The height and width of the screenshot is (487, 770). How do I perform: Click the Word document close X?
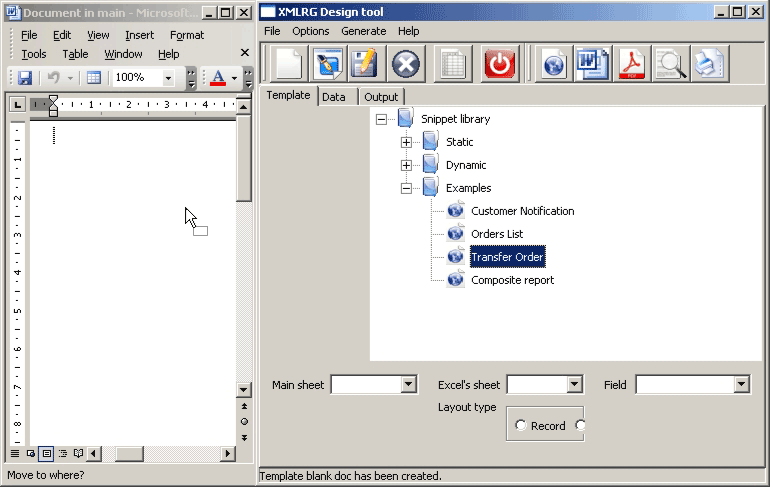click(x=245, y=53)
